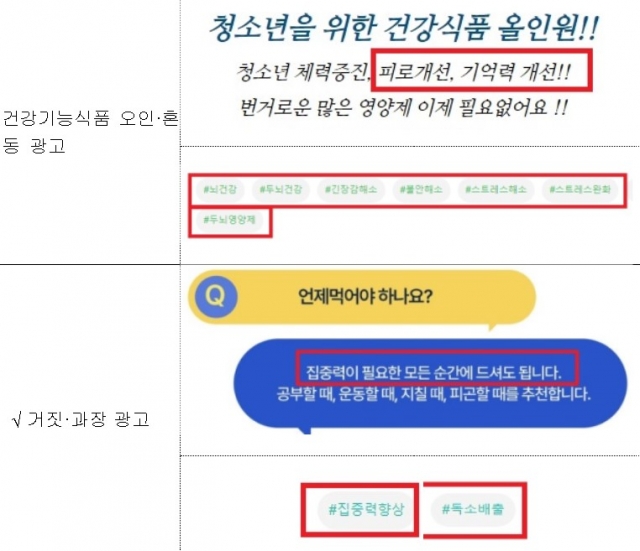
Task: Click the √ 거짓·과장 광고 category label
Action: (x=81, y=420)
